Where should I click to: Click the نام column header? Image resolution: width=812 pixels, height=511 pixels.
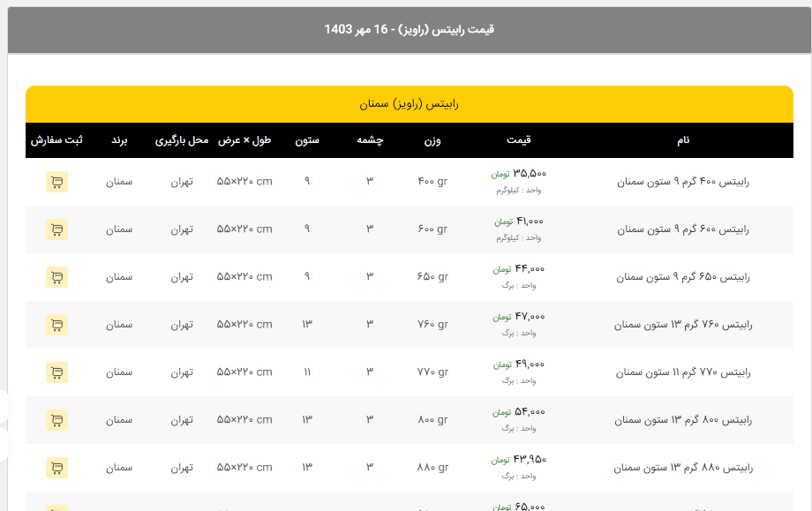pos(683,140)
